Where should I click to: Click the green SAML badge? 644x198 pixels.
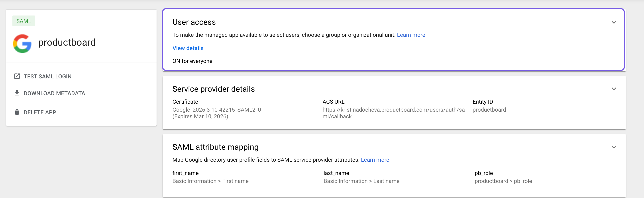pos(24,21)
